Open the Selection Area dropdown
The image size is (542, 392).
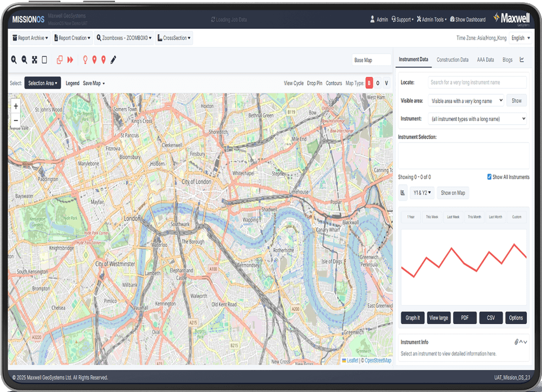point(42,83)
